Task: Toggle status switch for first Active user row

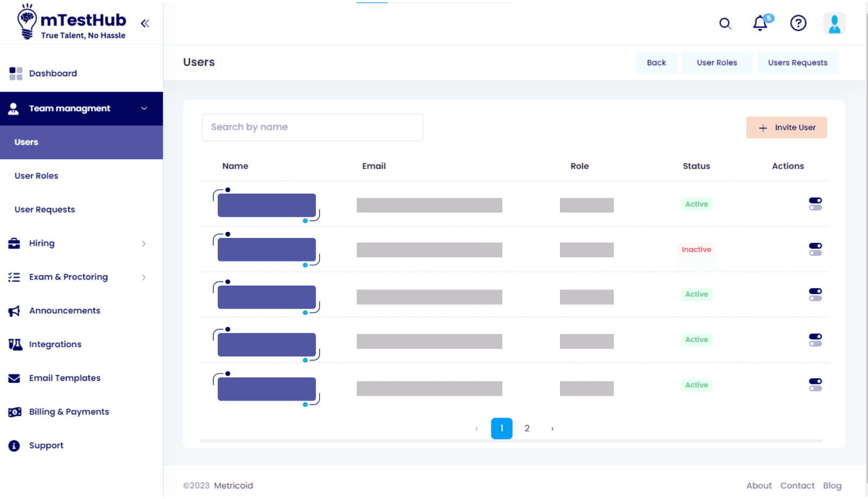Action: [x=815, y=204]
